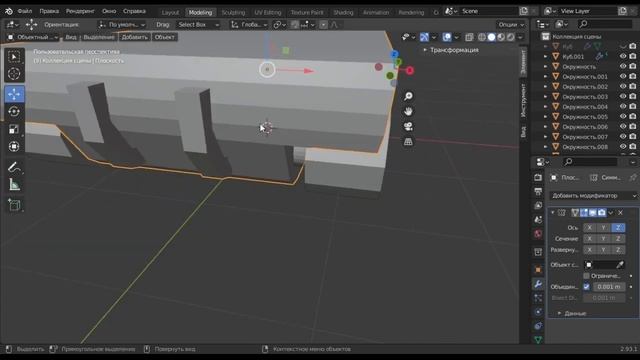Open the Файл menu
This screenshot has width=640, height=360.
coord(24,11)
